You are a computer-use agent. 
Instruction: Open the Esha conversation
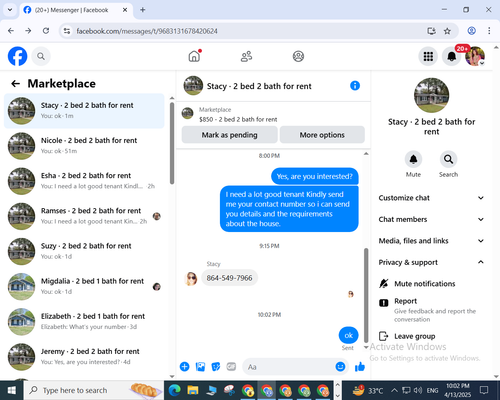click(x=84, y=181)
